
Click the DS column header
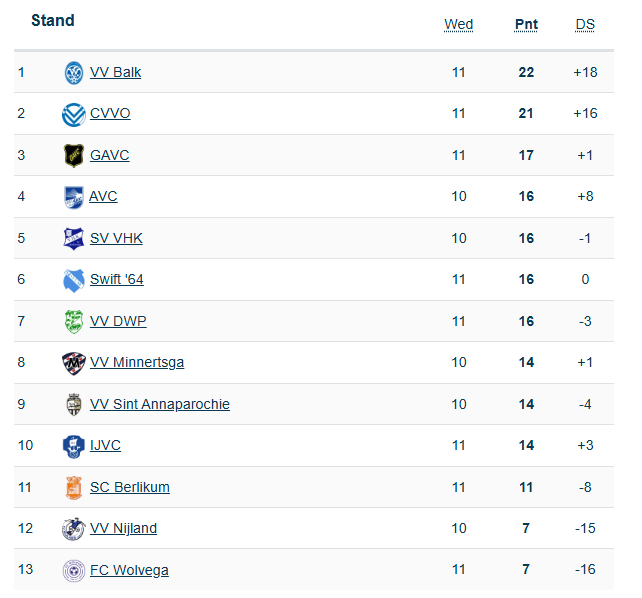click(x=585, y=24)
